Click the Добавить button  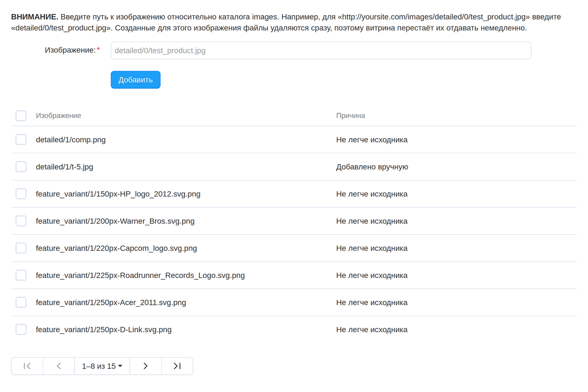[x=135, y=80]
